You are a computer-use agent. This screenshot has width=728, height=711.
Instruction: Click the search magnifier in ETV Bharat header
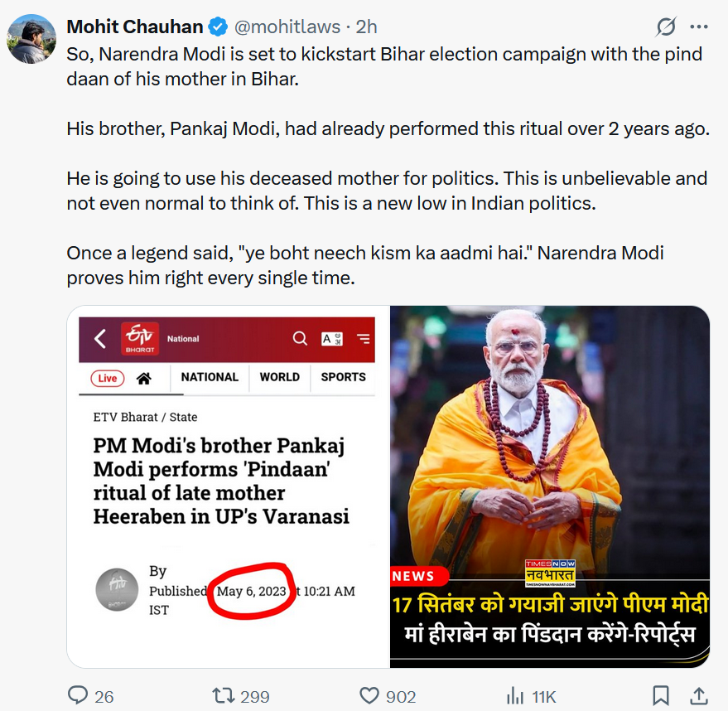(x=300, y=338)
